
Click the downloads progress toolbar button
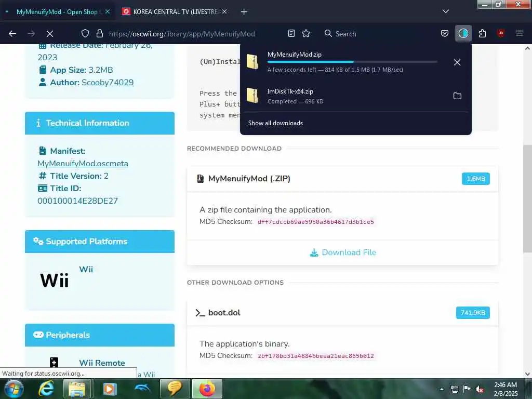[x=463, y=33]
